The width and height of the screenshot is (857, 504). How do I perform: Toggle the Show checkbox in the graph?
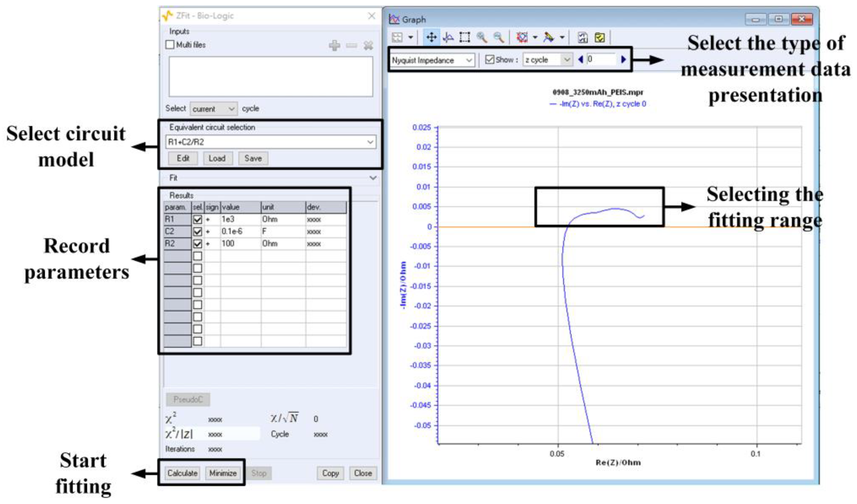(490, 60)
